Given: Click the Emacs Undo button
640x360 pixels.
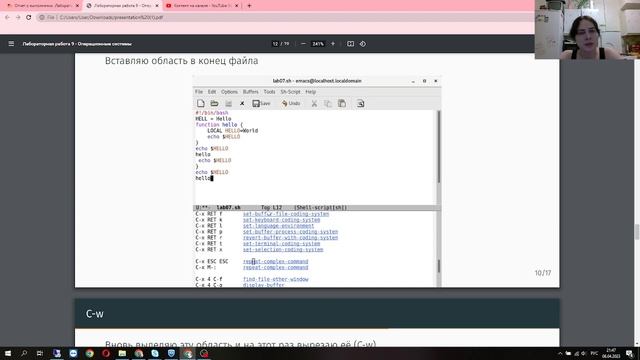Looking at the screenshot, I should 291,103.
